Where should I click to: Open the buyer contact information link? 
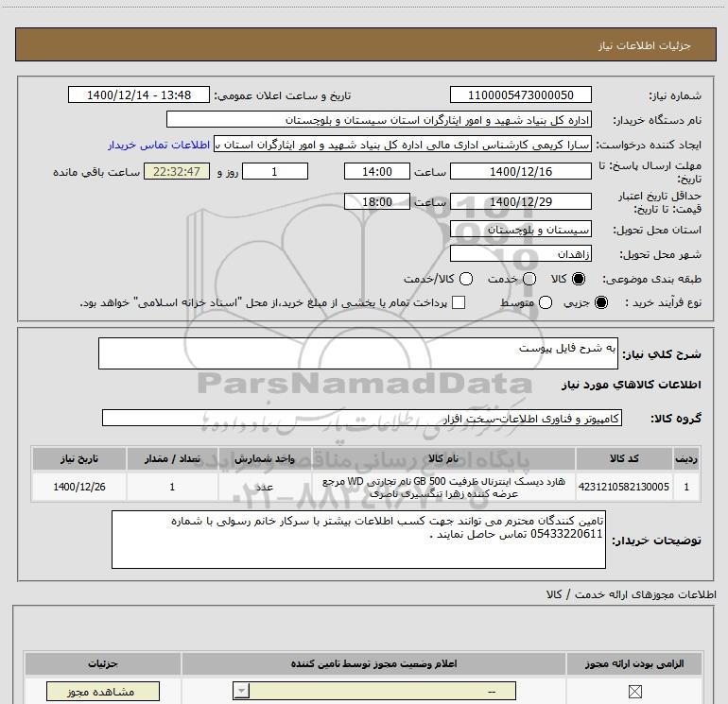coord(159,145)
